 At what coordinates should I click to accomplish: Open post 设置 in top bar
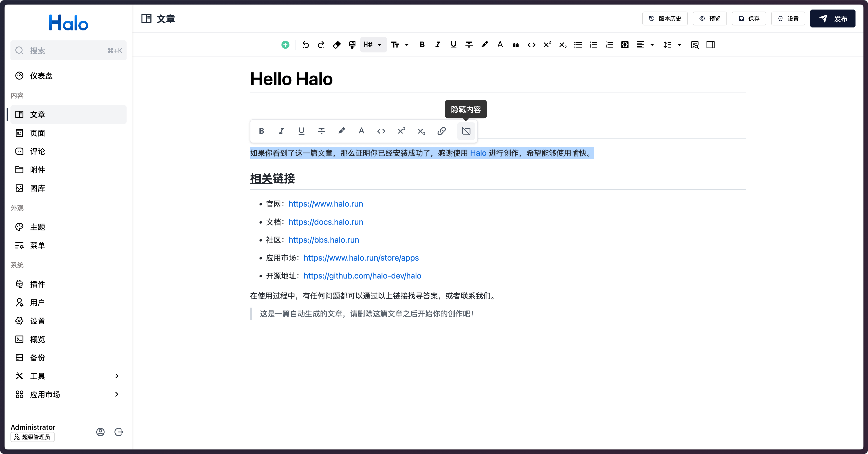tap(788, 19)
